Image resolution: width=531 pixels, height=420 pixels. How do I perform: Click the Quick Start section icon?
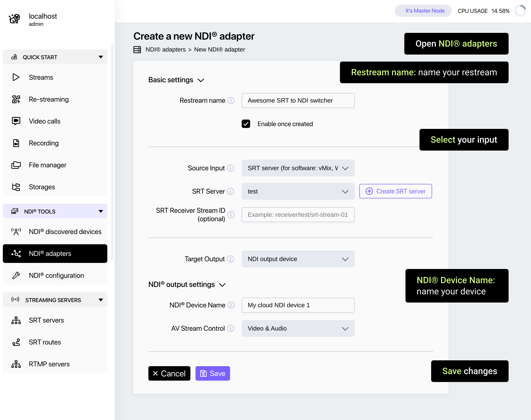[x=14, y=57]
